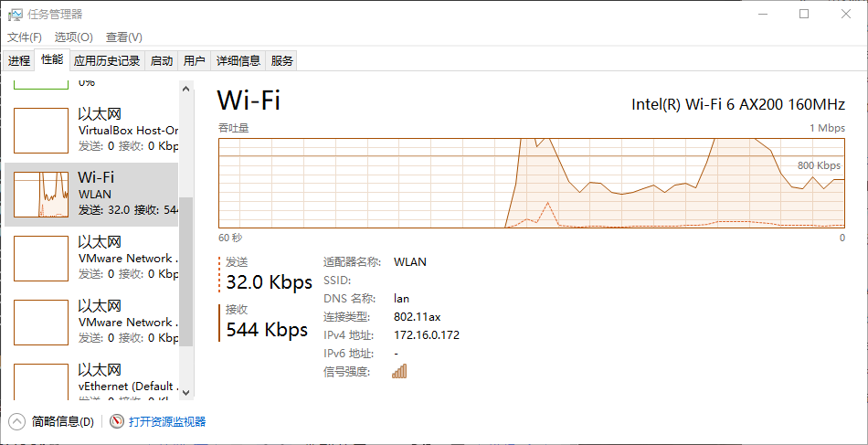
Task: Click the Wi-Fi signal strength bars icon
Action: pyautogui.click(x=399, y=371)
